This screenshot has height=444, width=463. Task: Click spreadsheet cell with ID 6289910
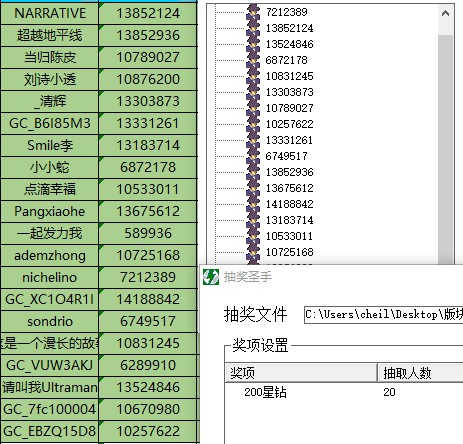[x=148, y=365]
